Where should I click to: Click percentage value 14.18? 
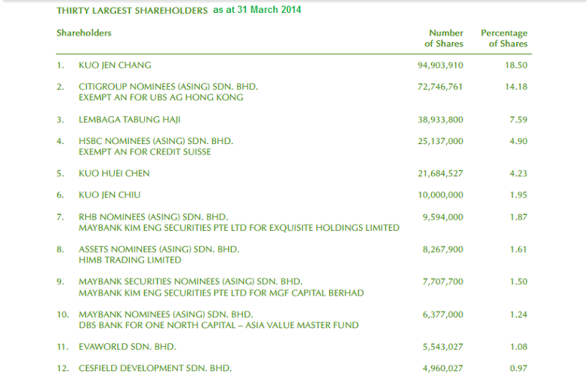click(516, 87)
